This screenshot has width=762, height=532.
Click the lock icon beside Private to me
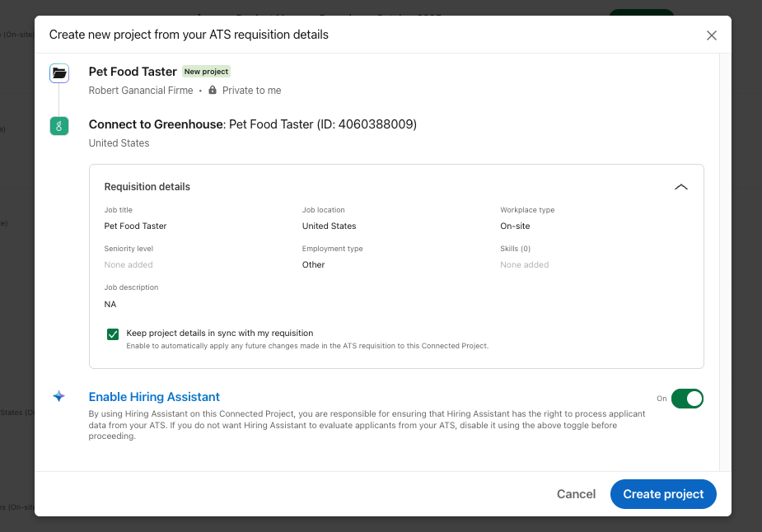click(213, 91)
